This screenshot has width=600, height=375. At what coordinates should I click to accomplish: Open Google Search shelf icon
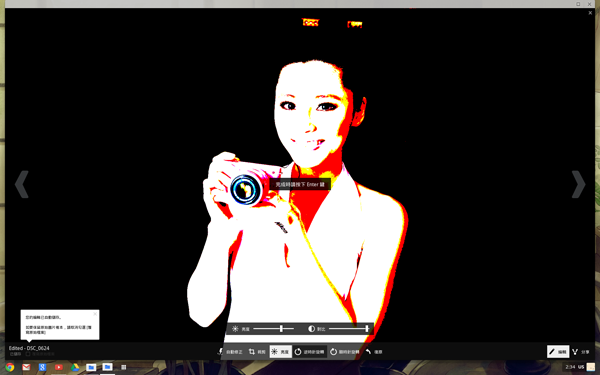coord(42,367)
